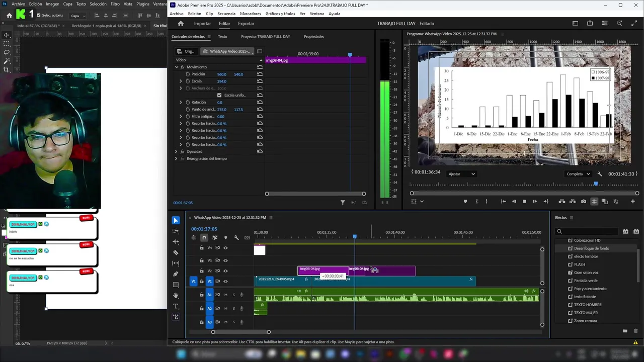Viewport: 644px width, 362px height.
Task: Solo audio track A2
Action: [x=233, y=308]
